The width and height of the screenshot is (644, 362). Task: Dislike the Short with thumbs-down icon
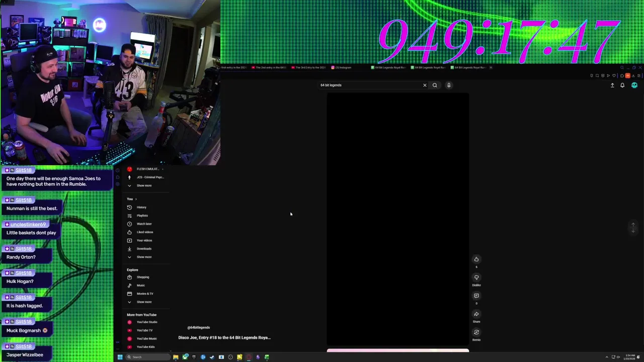coord(476,278)
